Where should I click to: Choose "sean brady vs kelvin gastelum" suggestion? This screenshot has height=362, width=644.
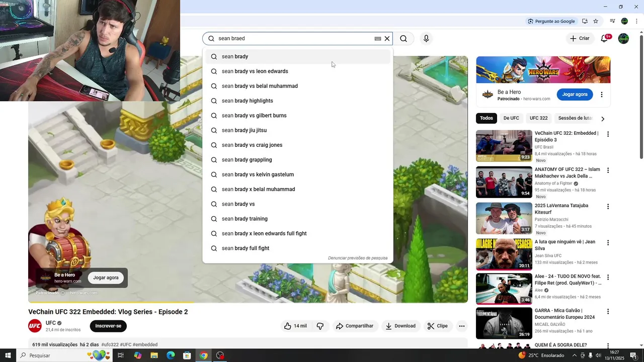[x=297, y=174]
